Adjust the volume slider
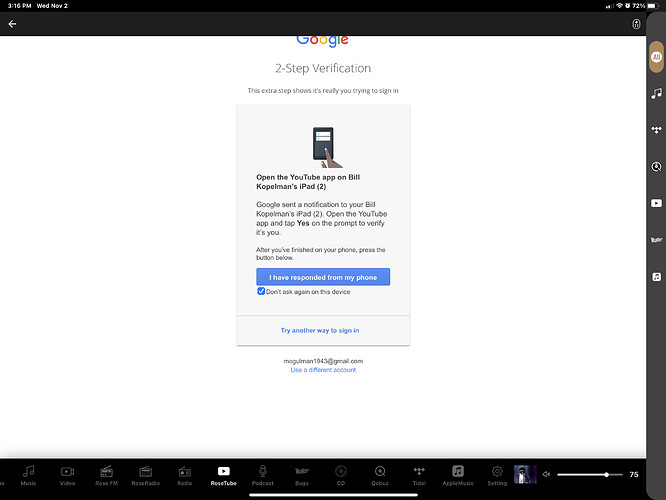Screen dimensions: 666x500 click(x=590, y=475)
